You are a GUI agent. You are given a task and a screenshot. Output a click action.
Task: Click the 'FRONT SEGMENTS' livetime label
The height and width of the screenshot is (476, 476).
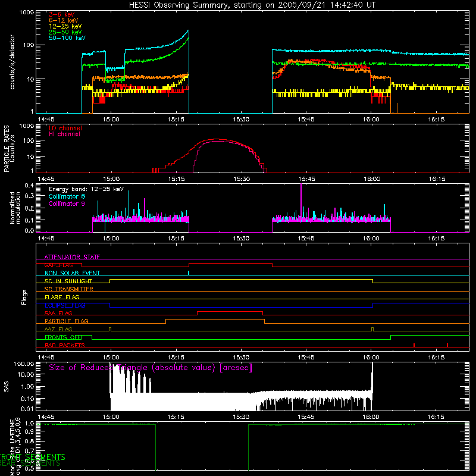pos(33,457)
